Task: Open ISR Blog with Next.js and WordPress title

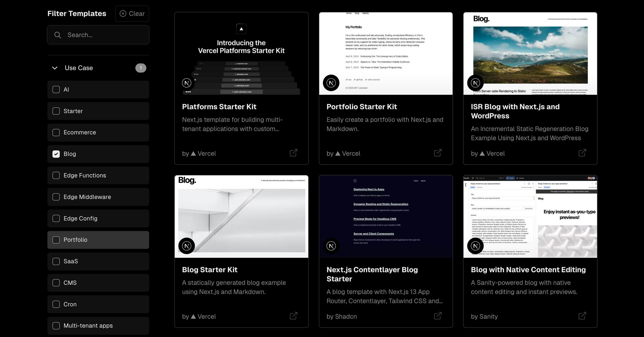Action: [515, 111]
